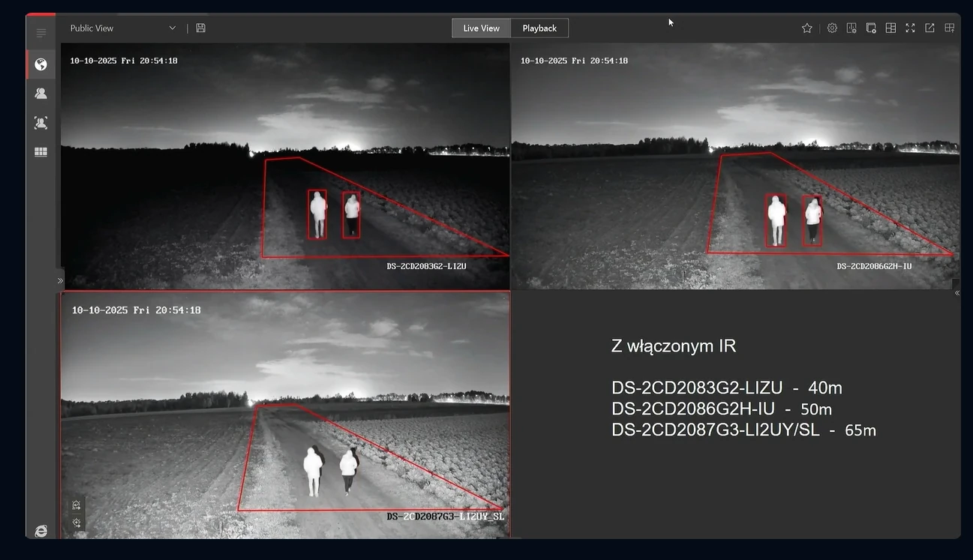Select the DS-2CD2086G2H-IU camera feed
The image size is (973, 560).
(735, 165)
